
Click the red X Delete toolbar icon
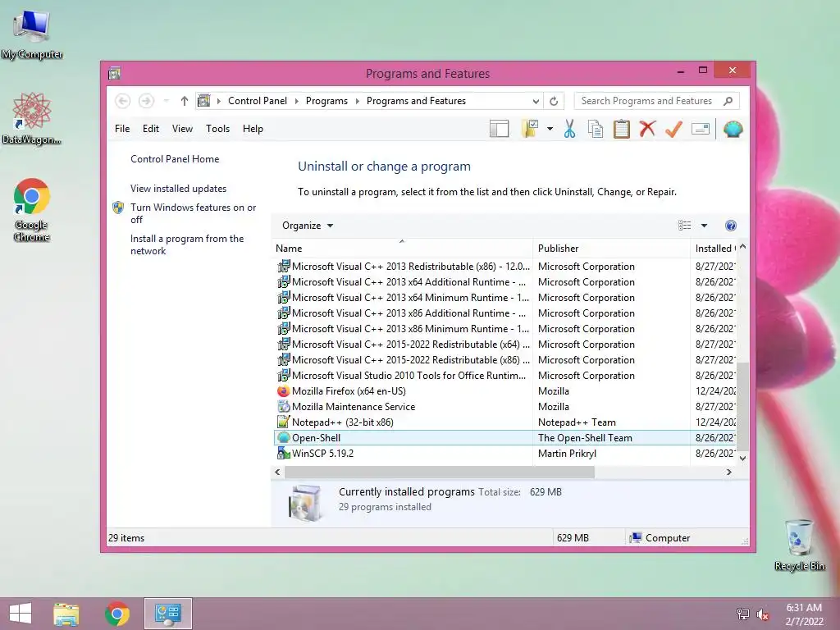(648, 129)
